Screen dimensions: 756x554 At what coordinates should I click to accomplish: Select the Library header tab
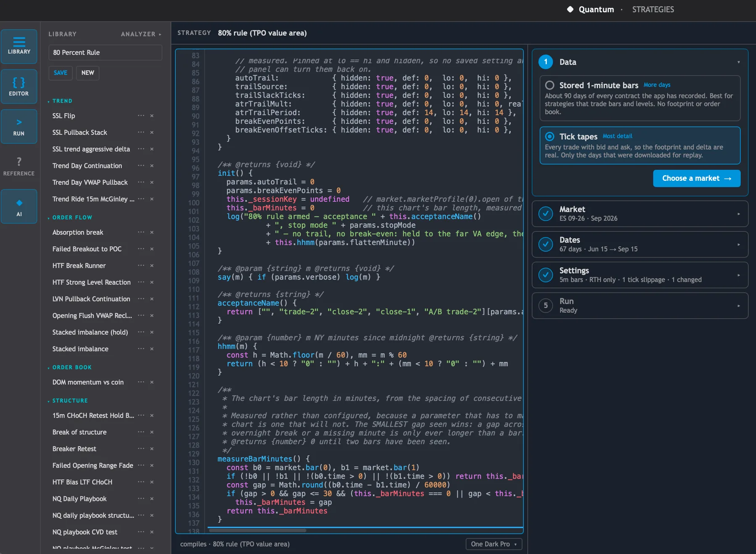click(x=63, y=34)
